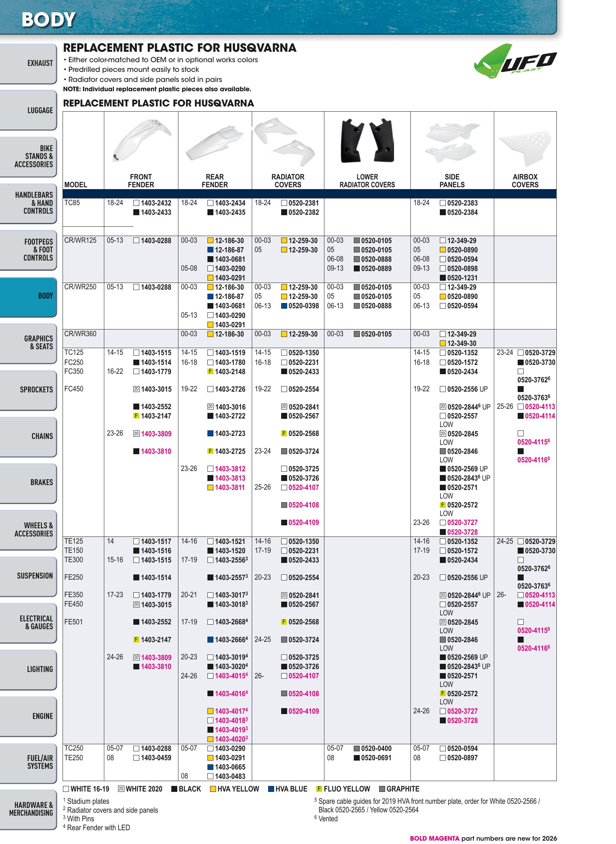616x844 pixels.
Task: Click the Black legend swatch
Action: point(174,789)
